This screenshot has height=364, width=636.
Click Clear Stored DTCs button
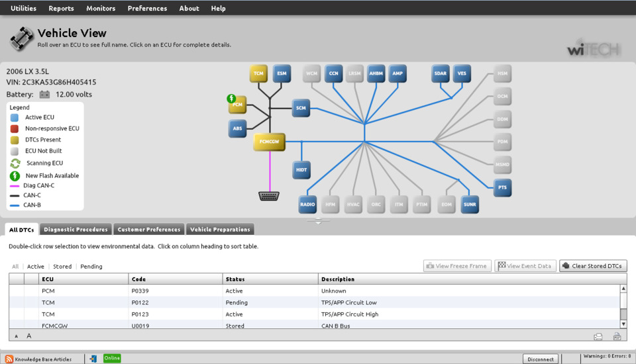click(x=593, y=266)
